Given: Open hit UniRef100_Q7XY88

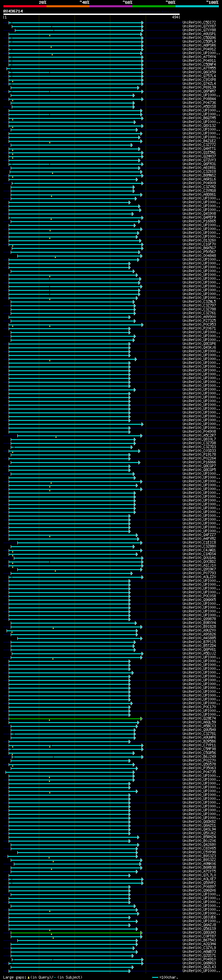Looking at the screenshot, I should tap(199, 30).
